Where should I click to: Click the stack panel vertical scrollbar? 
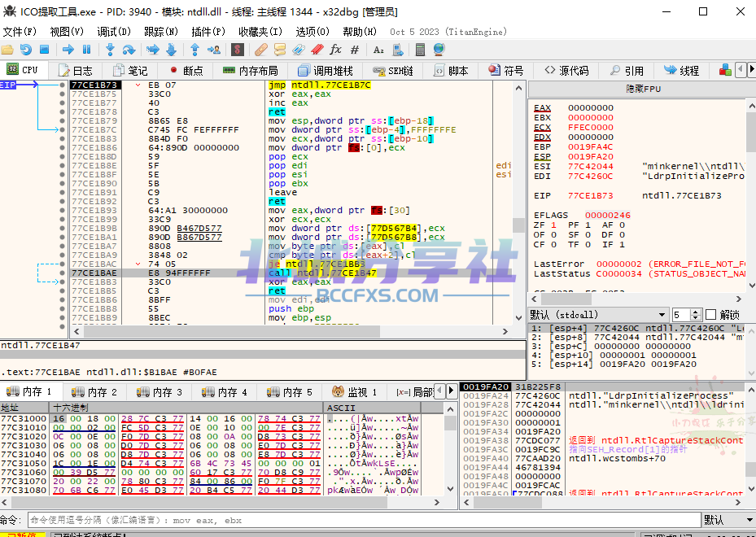pos(750,439)
